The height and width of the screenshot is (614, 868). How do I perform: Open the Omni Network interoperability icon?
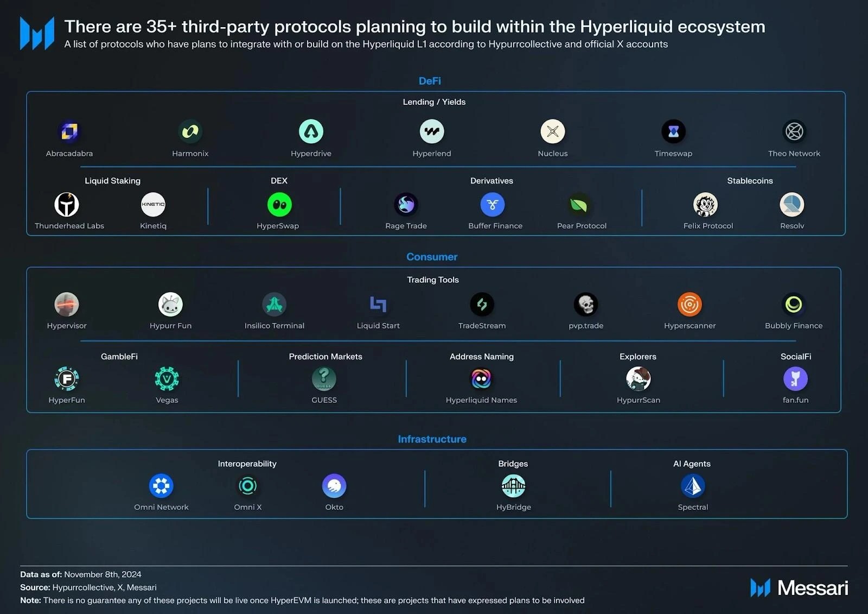click(161, 485)
